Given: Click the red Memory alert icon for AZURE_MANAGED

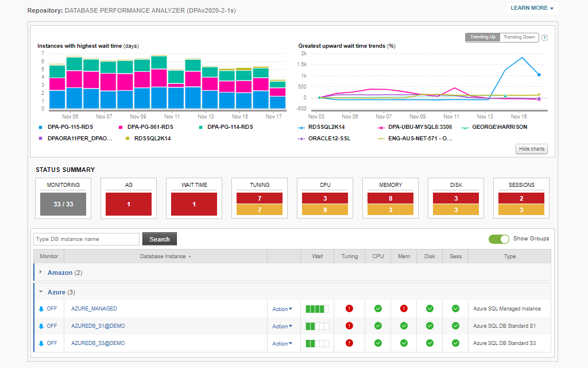Looking at the screenshot, I should point(404,308).
